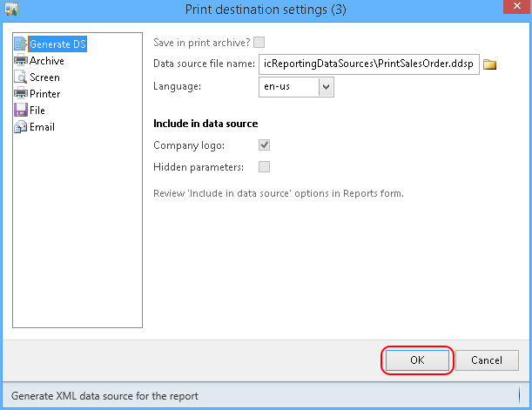Click the Printer destination icon

click(x=21, y=93)
